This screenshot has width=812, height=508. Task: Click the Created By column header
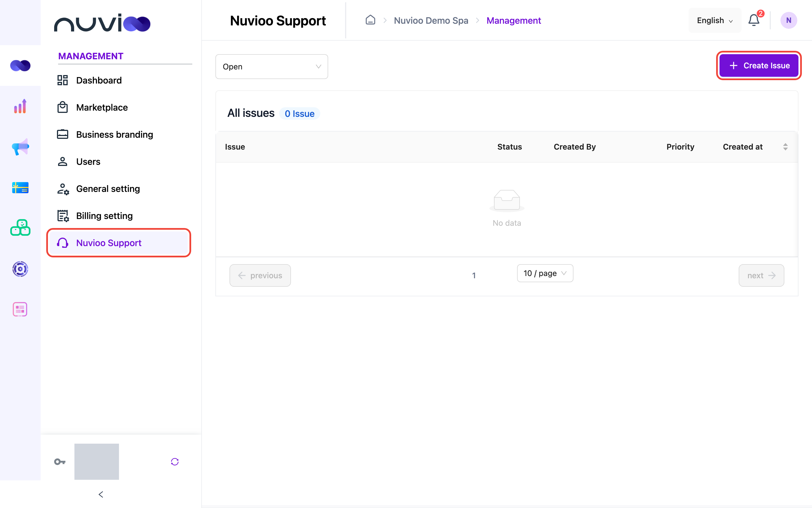[x=574, y=147]
